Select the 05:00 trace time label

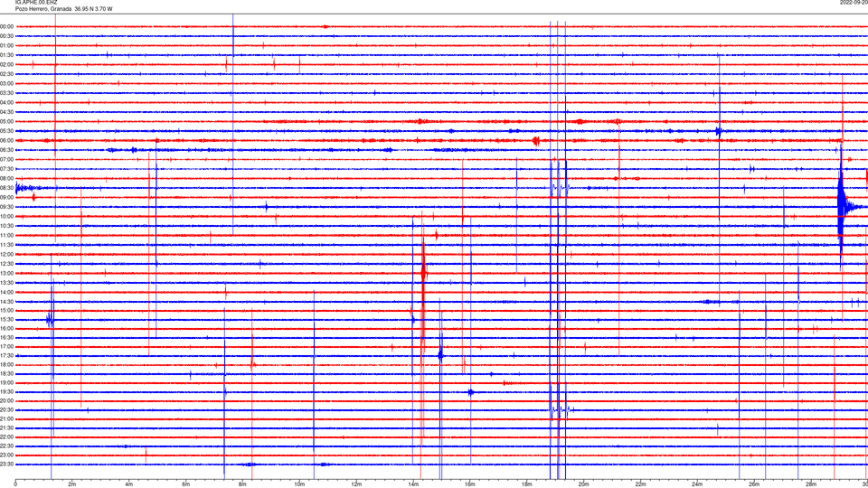[6, 122]
